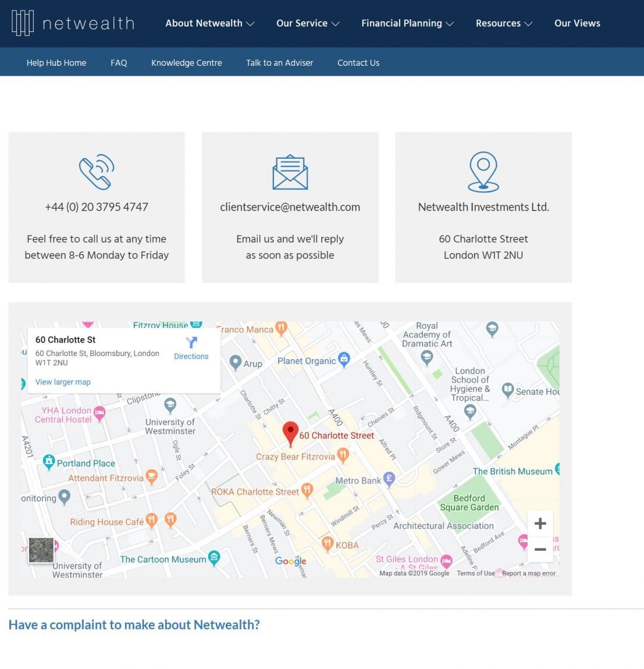Viewport: 644px width, 669px height.
Task: Click the Royal Academy of Dramatic Art marker
Action: pyautogui.click(x=427, y=358)
